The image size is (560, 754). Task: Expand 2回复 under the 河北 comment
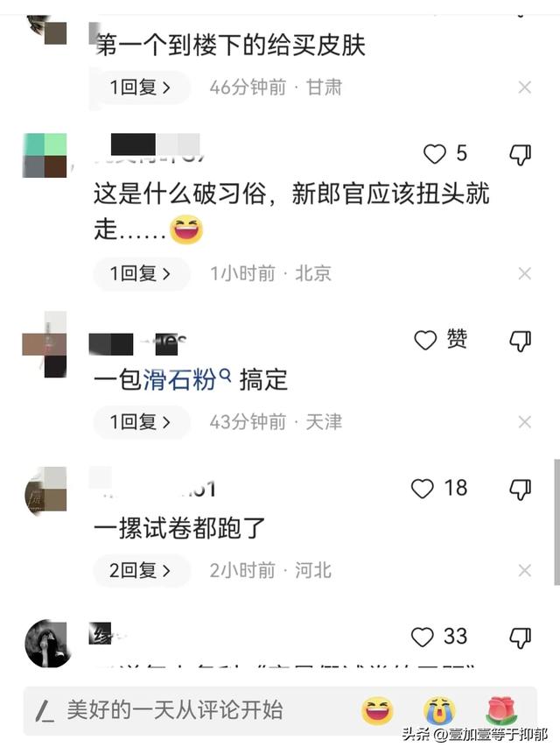pyautogui.click(x=141, y=570)
